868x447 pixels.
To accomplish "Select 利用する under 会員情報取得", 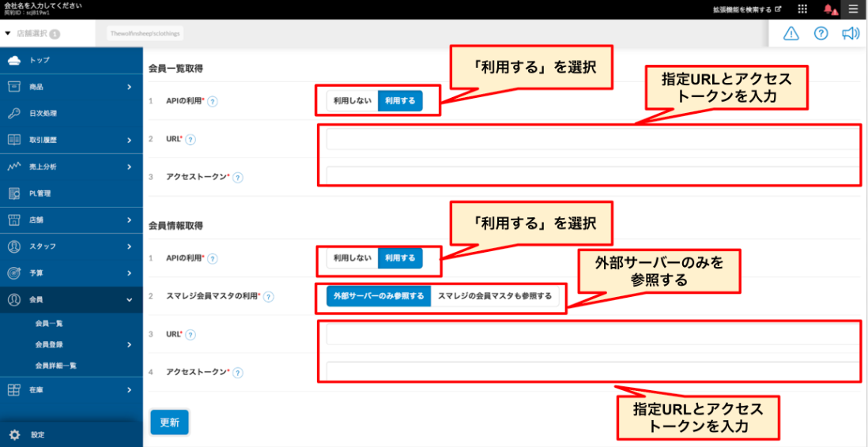I will 400,258.
